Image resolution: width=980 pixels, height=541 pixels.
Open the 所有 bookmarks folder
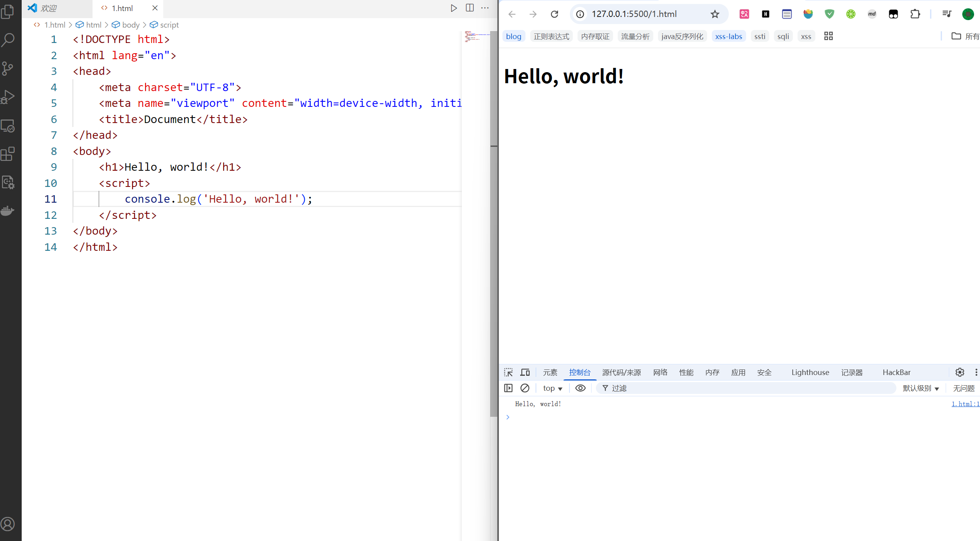pos(965,36)
